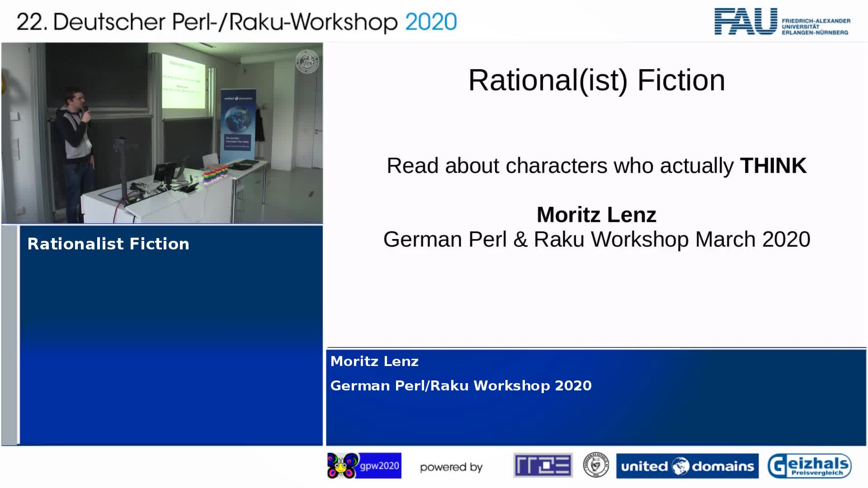
Task: Click the bold word THINK on slide
Action: pos(773,165)
